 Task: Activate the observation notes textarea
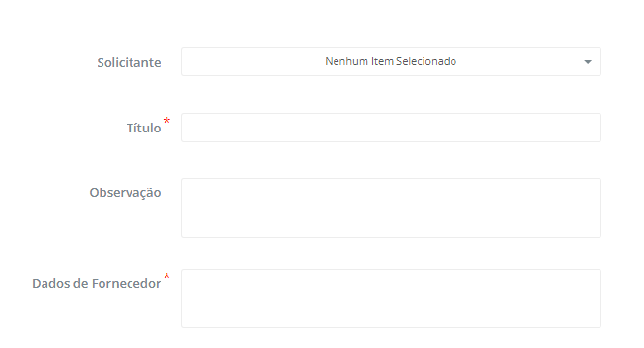pyautogui.click(x=391, y=208)
